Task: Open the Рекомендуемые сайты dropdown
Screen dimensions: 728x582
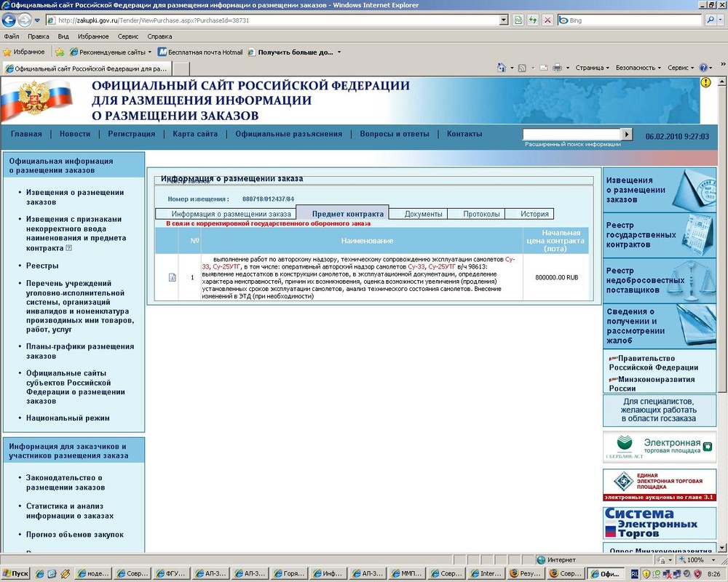Action: click(x=150, y=52)
